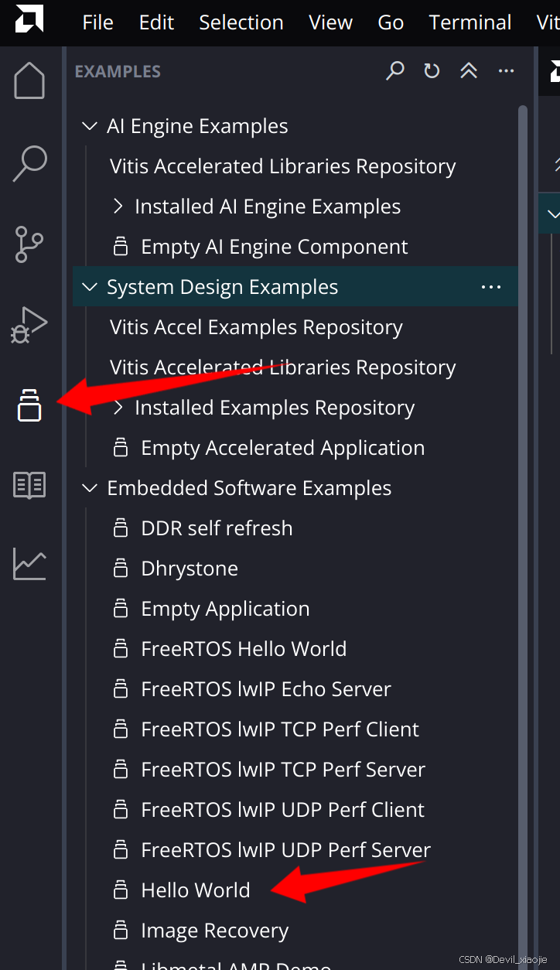
Task: Select the FreeRTOS lwIP UDP Perf Client example
Action: coord(283,810)
